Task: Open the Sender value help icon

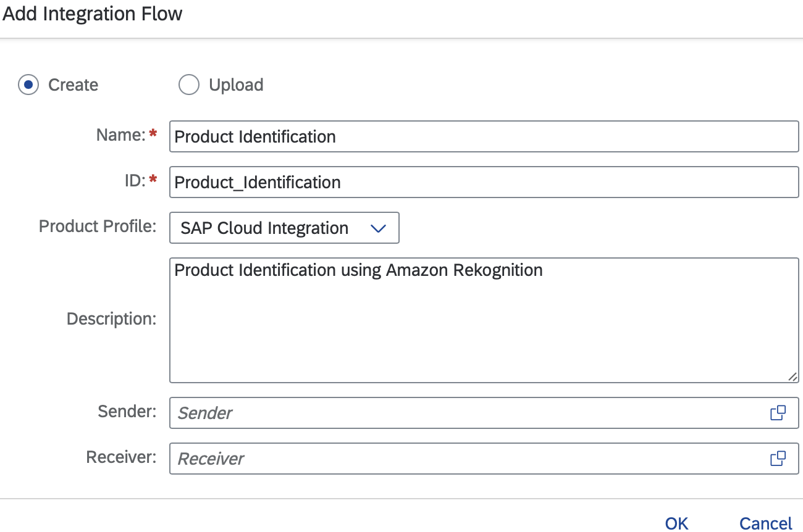Action: pyautogui.click(x=778, y=413)
